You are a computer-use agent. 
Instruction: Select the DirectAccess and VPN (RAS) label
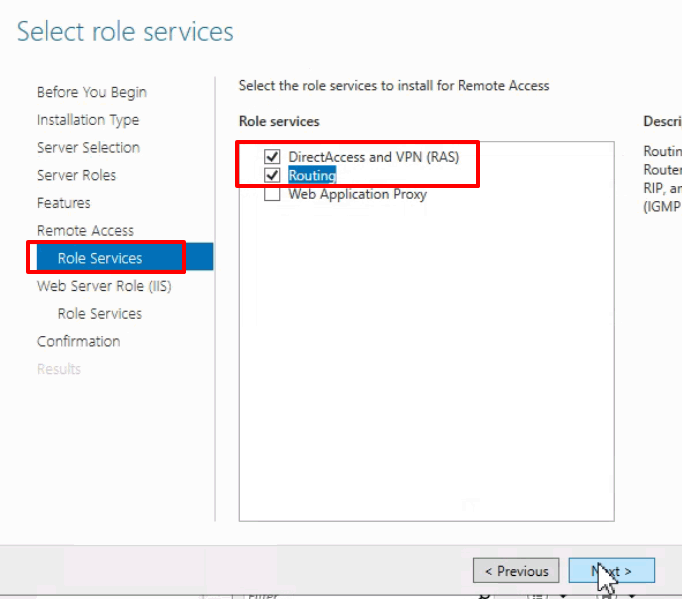pyautogui.click(x=374, y=157)
